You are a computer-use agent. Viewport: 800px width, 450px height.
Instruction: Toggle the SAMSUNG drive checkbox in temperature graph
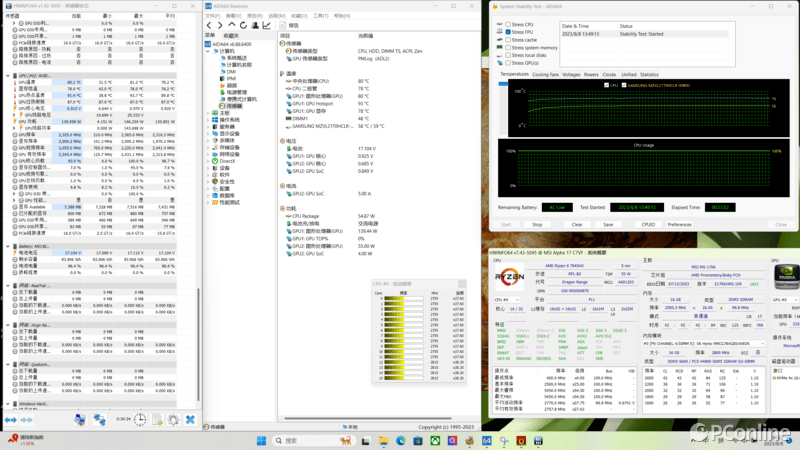pos(624,85)
